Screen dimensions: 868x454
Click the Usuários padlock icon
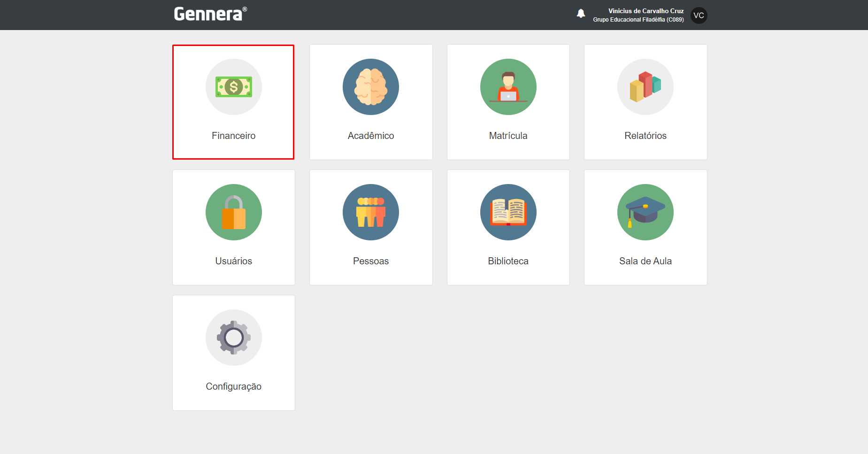tap(233, 212)
